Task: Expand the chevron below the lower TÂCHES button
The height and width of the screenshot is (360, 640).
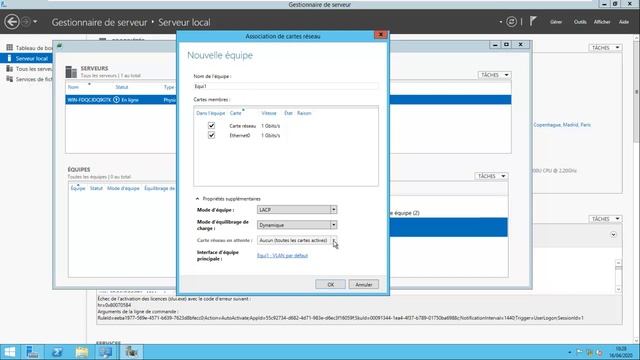Action: tap(613, 235)
